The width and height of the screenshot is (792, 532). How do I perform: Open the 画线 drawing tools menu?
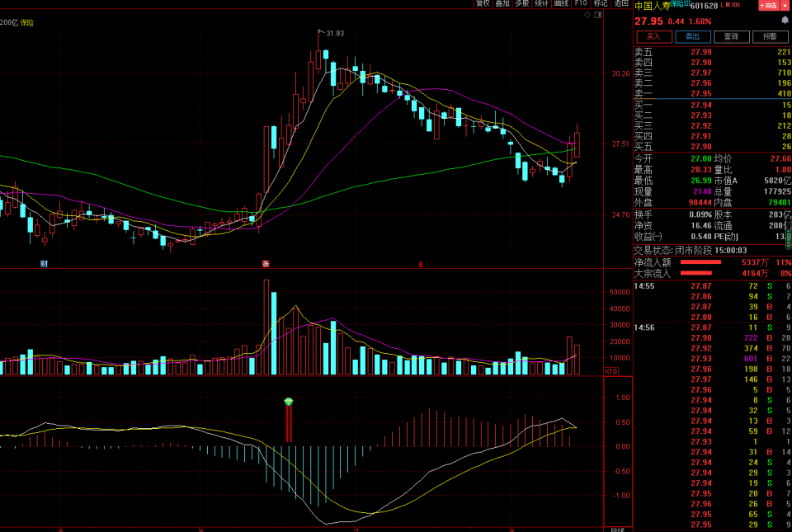(x=562, y=4)
